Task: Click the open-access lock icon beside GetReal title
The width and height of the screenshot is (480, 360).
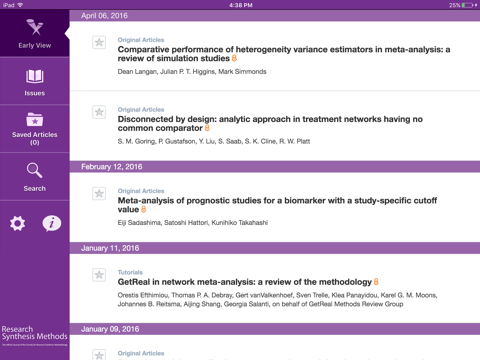Action: (376, 282)
